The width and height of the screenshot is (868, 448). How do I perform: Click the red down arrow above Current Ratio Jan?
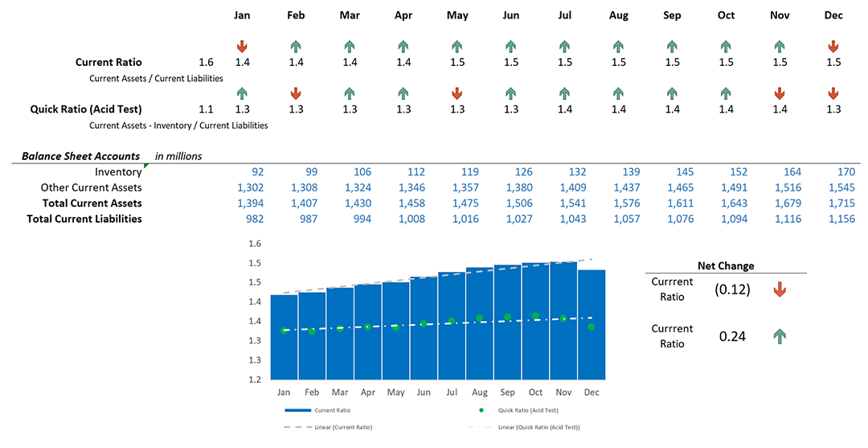click(242, 47)
